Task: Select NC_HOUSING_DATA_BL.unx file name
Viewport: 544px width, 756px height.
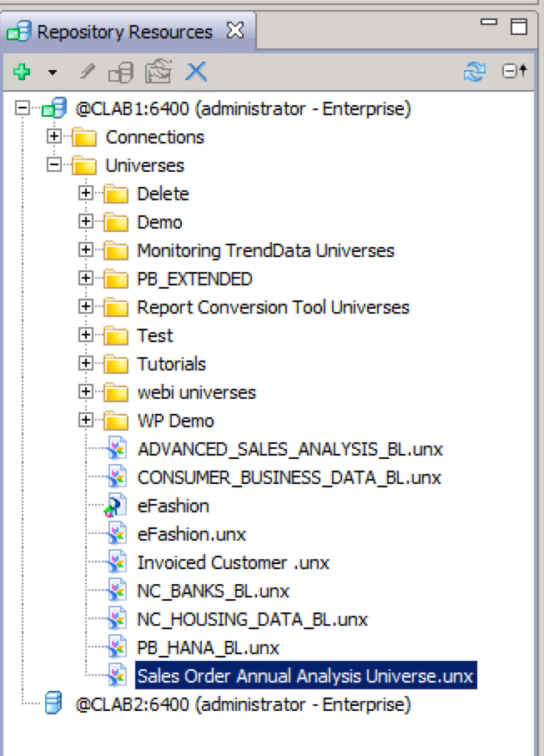Action: pos(252,619)
